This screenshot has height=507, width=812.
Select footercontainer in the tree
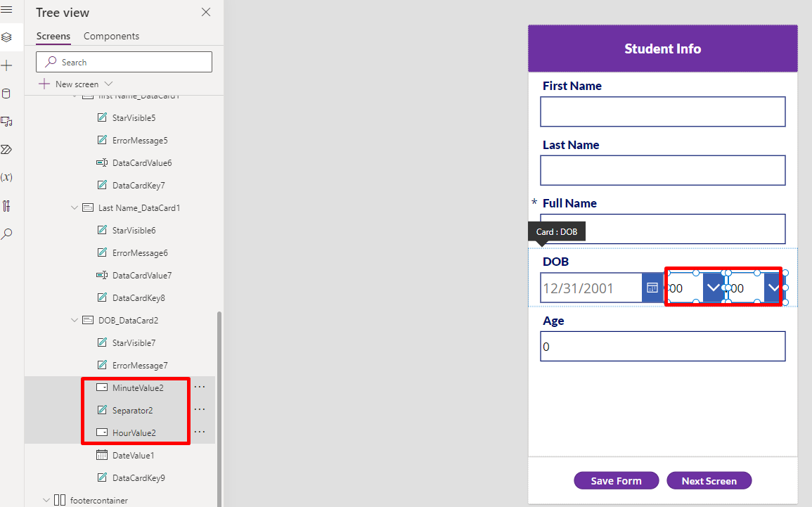99,500
